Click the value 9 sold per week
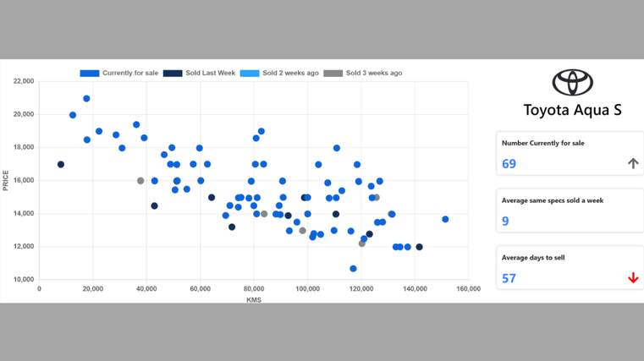 [505, 222]
